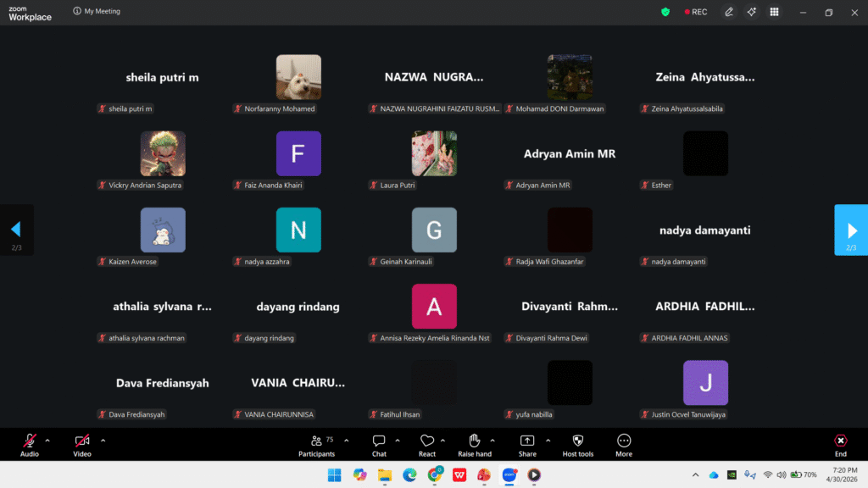Click 'Divayanti Rahma Dewi' name label
Image resolution: width=868 pixels, height=488 pixels.
551,337
